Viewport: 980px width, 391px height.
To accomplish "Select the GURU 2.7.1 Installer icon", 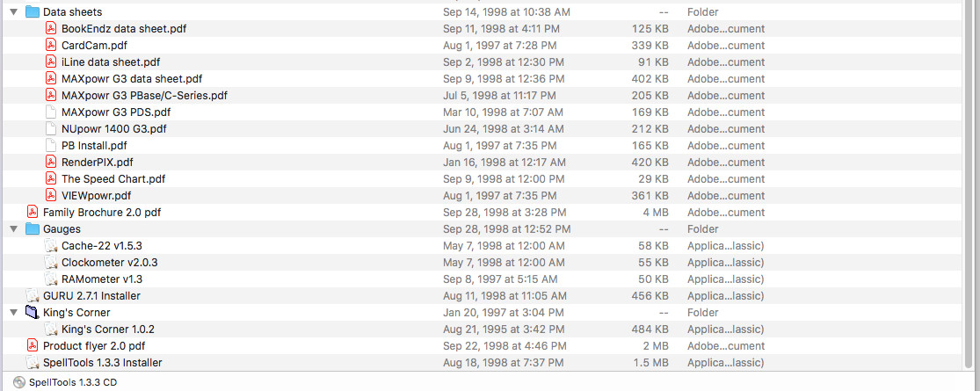I will pos(33,295).
